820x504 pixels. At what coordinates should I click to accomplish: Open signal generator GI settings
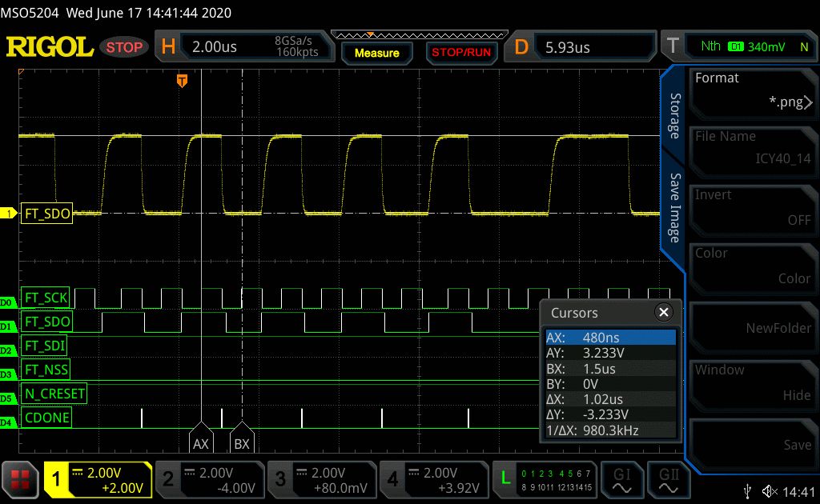[x=621, y=479]
